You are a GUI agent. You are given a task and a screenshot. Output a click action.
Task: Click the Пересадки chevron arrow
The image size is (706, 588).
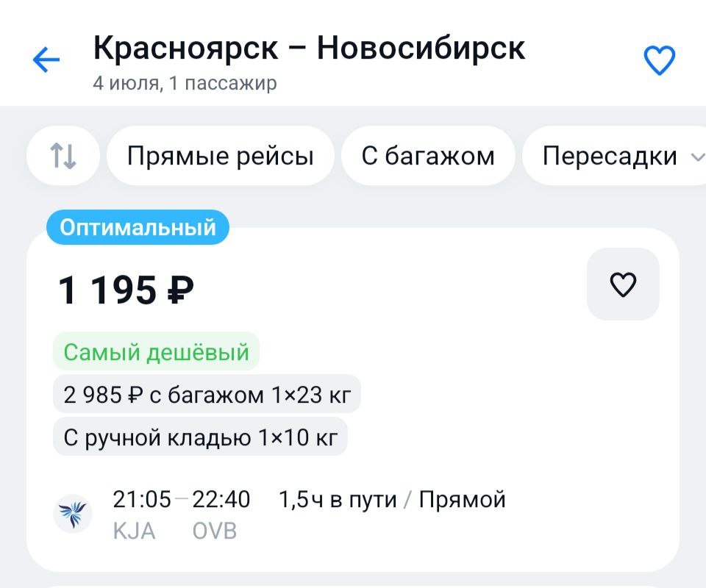point(697,157)
